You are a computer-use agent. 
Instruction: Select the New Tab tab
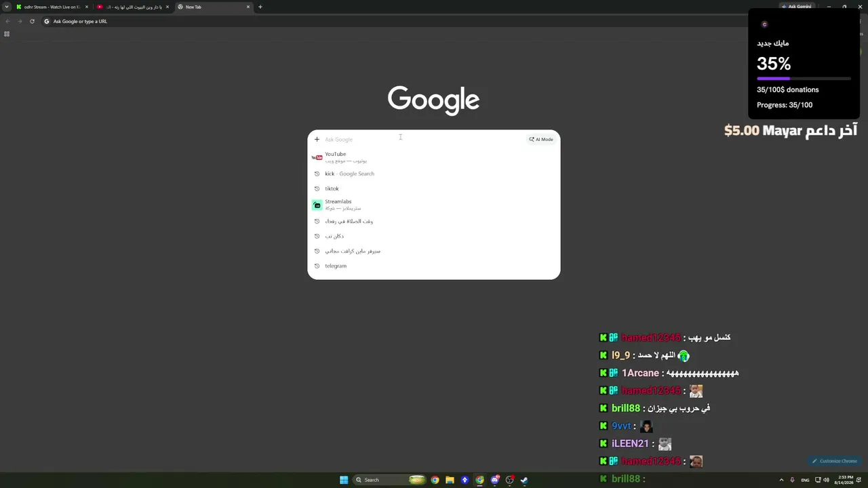tap(213, 7)
